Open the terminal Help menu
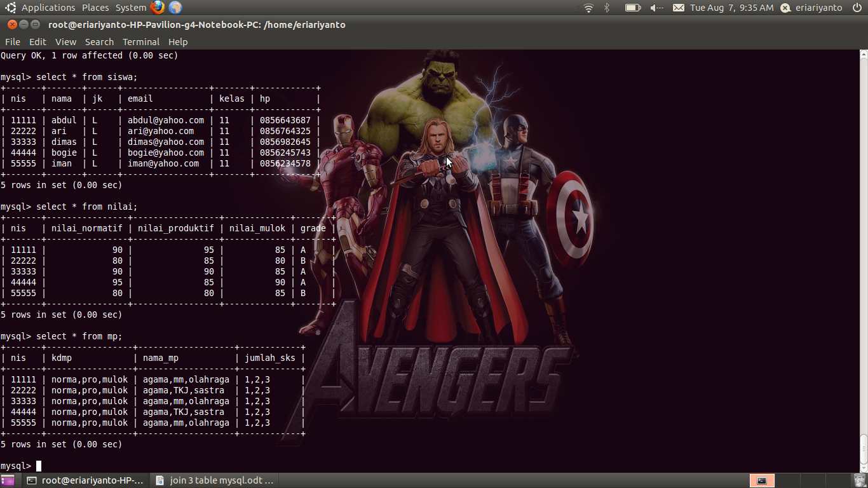Screen dimensions: 868x488 click(x=178, y=42)
